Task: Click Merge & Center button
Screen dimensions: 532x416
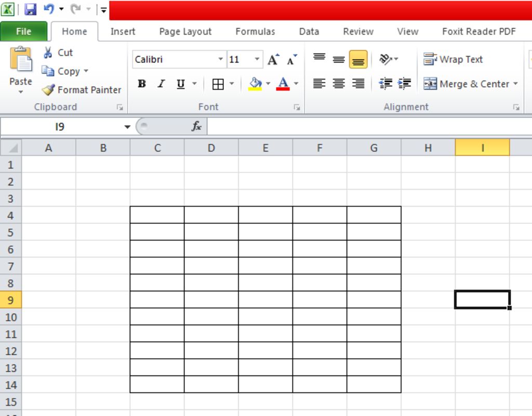Action: click(466, 84)
